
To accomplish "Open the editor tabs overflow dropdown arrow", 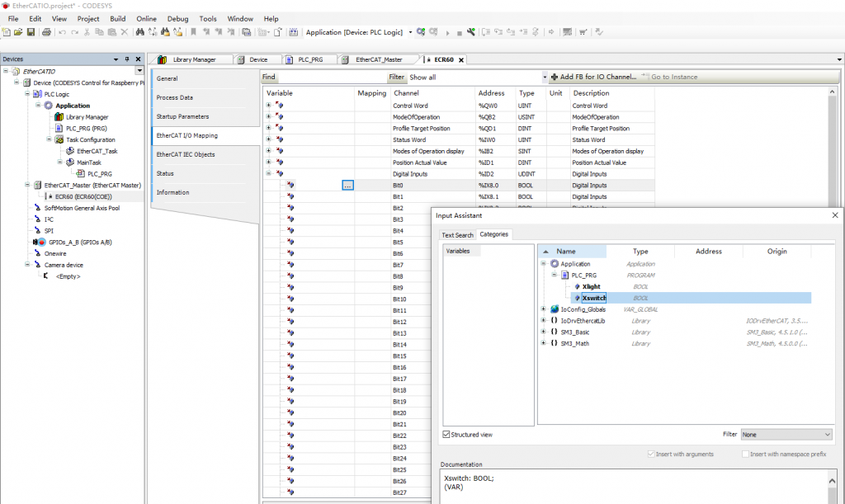I will click(x=839, y=59).
